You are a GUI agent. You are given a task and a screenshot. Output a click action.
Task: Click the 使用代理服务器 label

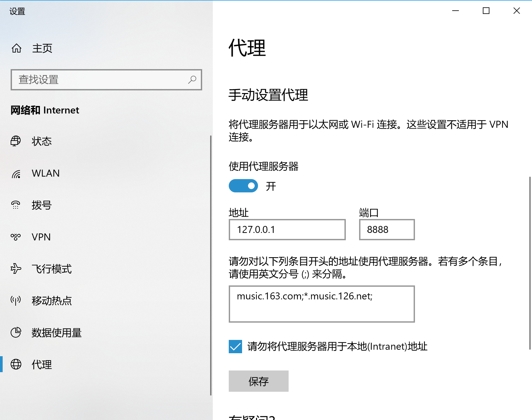[x=264, y=166]
